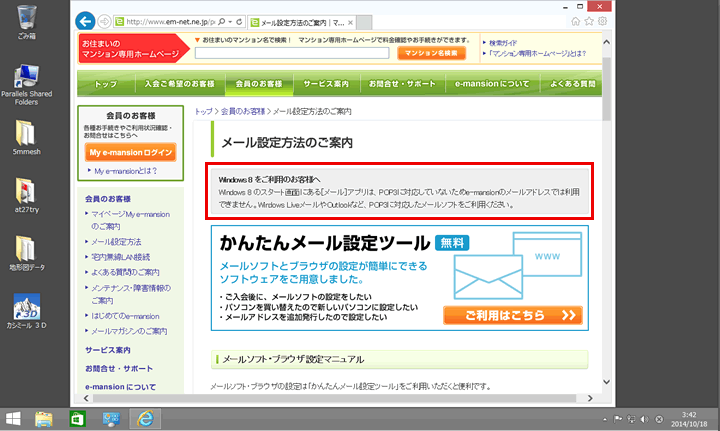The width and height of the screenshot is (720, 431).
Task: Open the 検索ガイド link
Action: click(503, 43)
